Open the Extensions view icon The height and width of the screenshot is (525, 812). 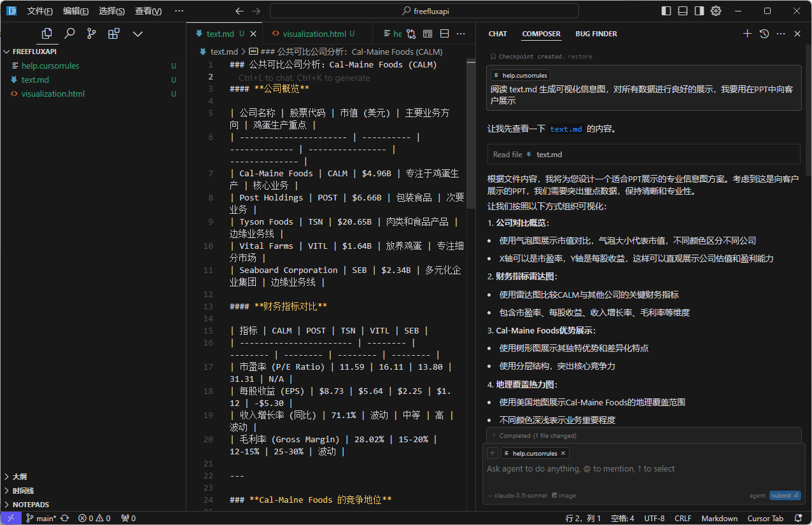pos(114,34)
